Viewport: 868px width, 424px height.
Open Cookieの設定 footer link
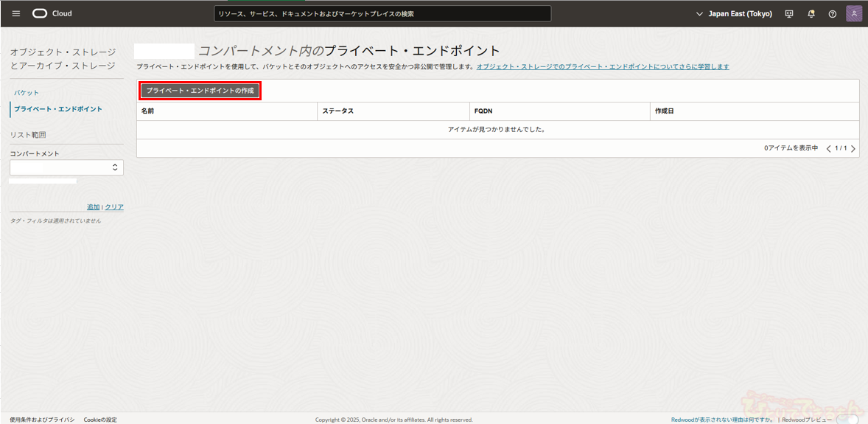[x=100, y=420]
